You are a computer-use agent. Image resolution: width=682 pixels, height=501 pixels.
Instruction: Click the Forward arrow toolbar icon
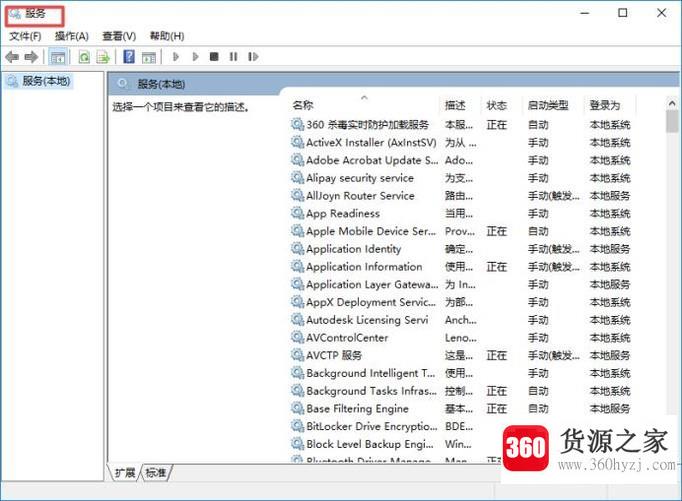pyautogui.click(x=31, y=57)
